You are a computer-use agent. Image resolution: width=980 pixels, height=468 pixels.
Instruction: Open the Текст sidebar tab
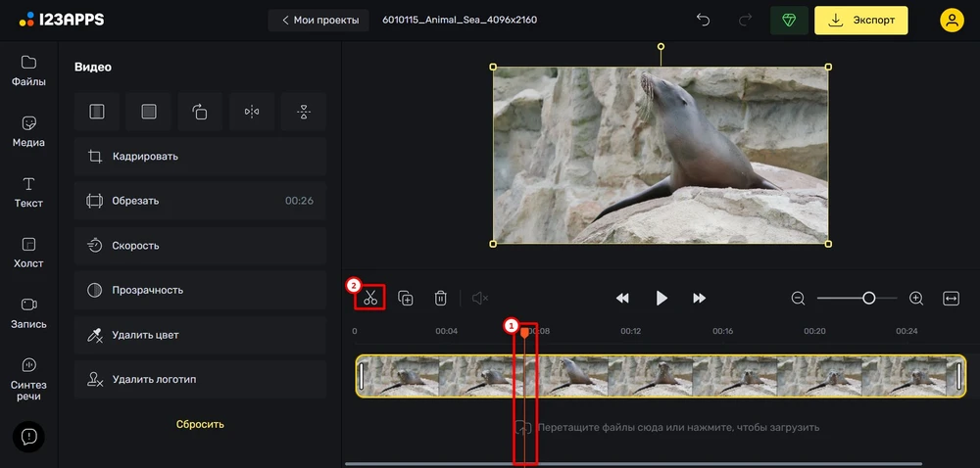[28, 192]
